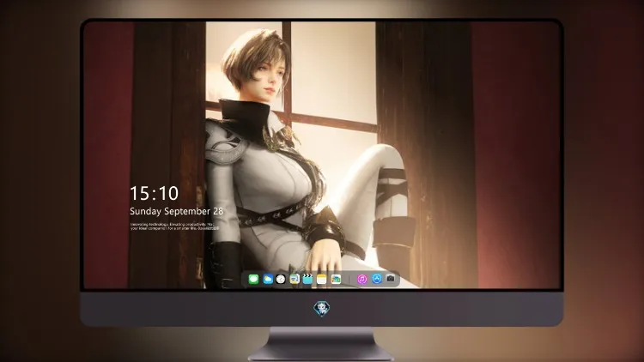
Task: Launch the Weather app from the dock
Action: coord(267,280)
